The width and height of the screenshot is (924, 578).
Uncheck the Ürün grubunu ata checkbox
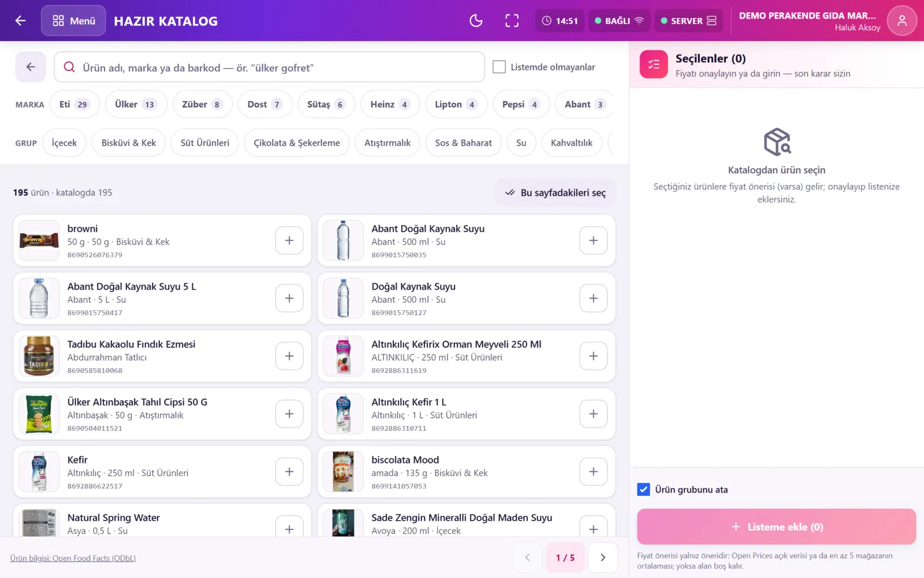(643, 490)
